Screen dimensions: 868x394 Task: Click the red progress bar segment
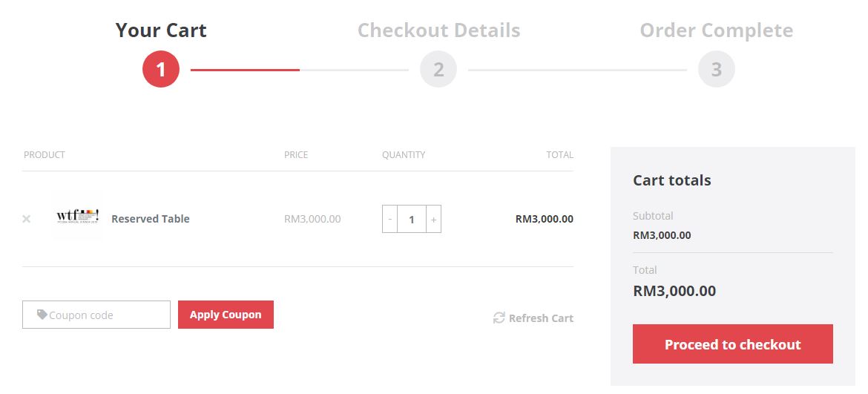tap(246, 70)
